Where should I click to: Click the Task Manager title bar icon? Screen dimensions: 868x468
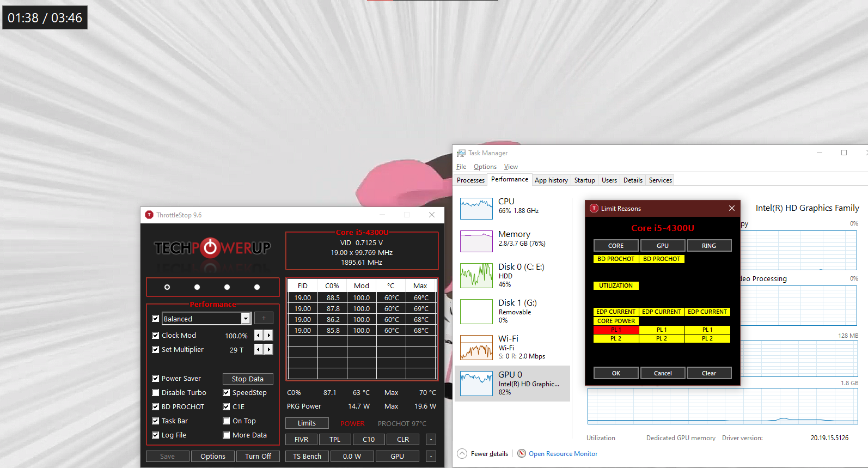pos(461,153)
